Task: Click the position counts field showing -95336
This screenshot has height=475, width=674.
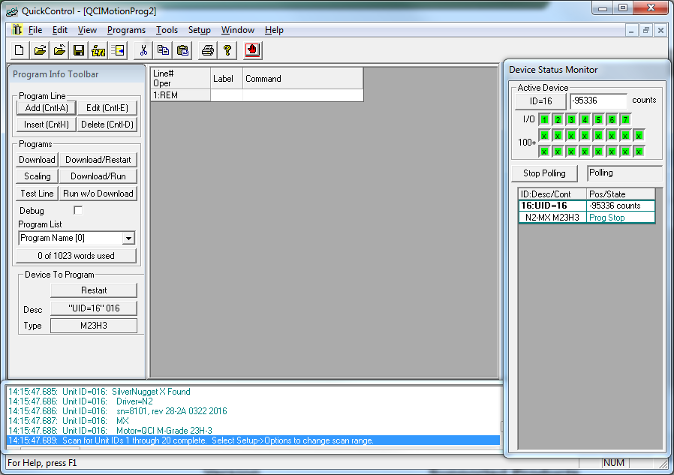Action: point(598,101)
